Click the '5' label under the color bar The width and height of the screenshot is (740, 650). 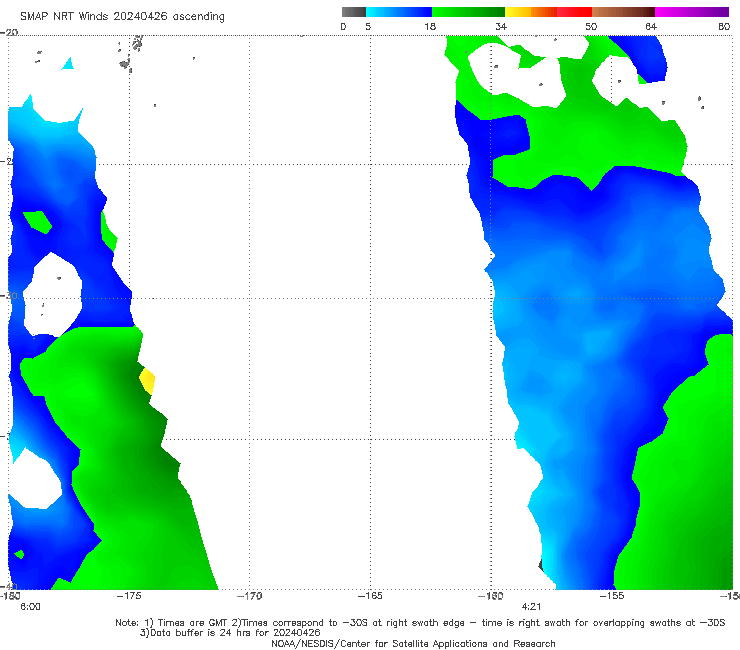[x=368, y=26]
